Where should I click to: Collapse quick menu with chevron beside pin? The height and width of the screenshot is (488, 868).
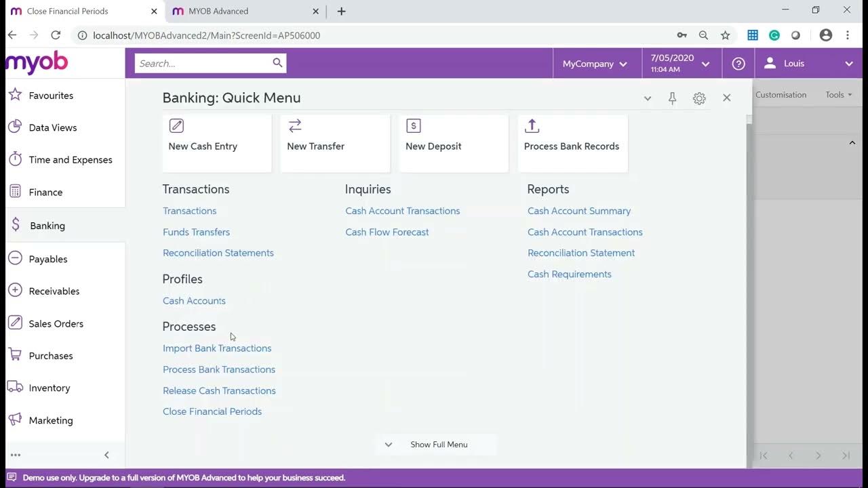(648, 98)
